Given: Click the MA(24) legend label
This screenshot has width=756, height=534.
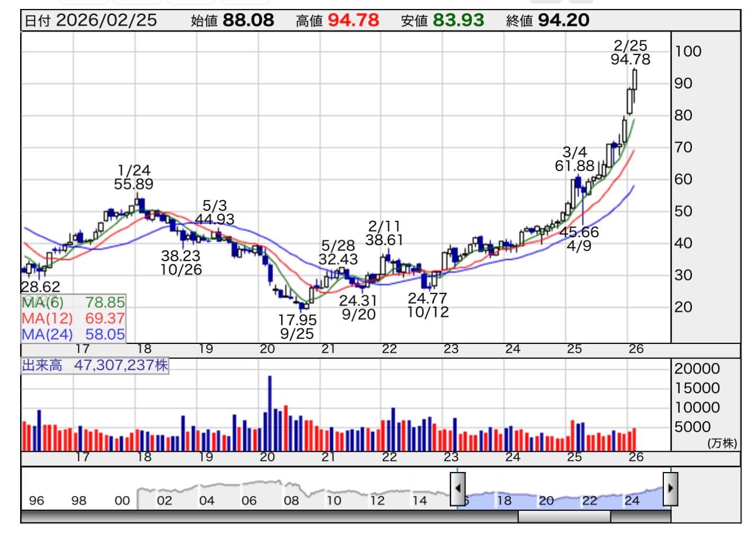Looking at the screenshot, I should pos(47,334).
